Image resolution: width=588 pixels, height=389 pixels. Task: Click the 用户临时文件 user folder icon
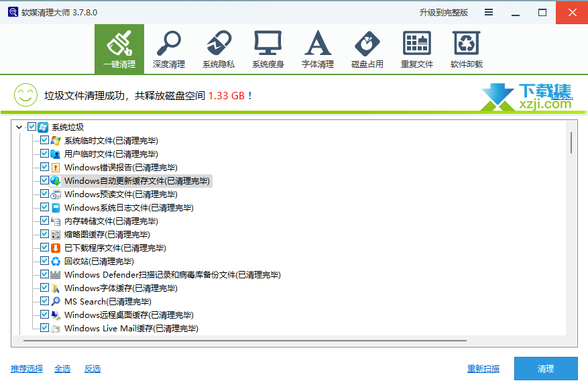coord(56,154)
